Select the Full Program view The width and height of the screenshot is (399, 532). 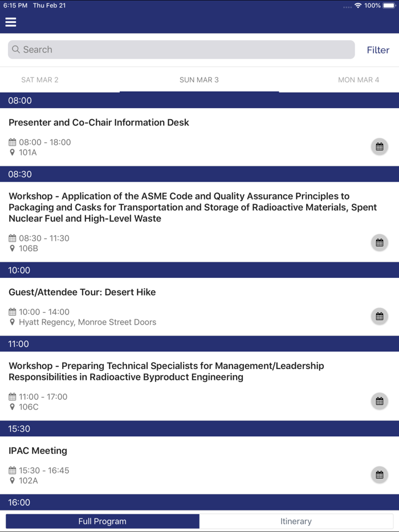(102, 521)
